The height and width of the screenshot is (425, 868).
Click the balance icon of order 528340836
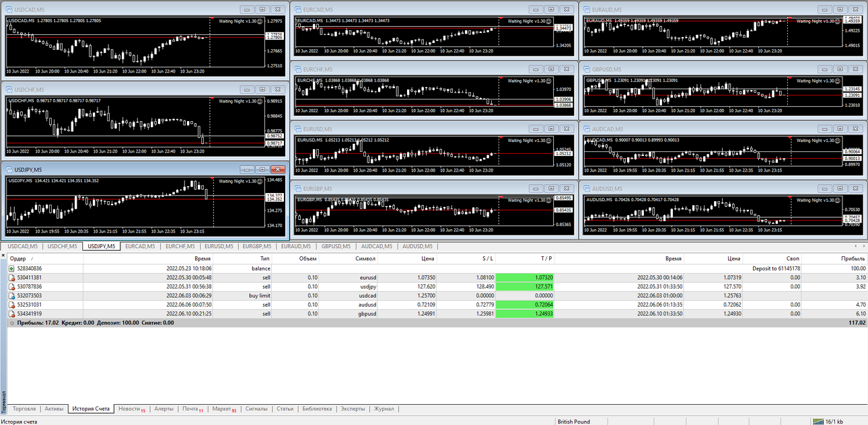[11, 268]
